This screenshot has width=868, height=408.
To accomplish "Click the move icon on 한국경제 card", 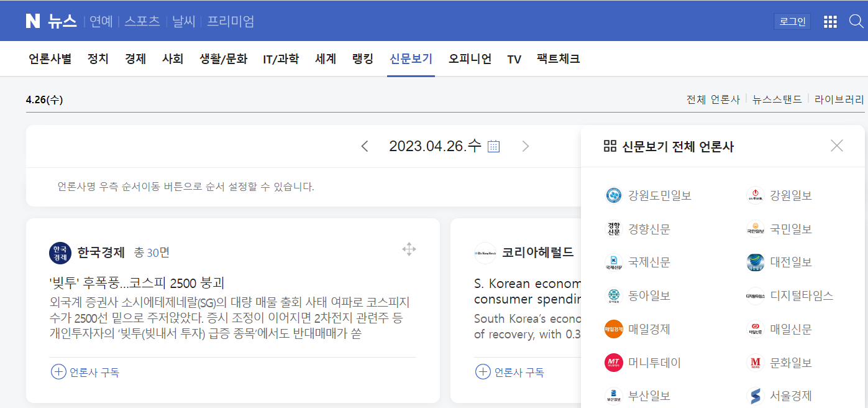I will click(x=409, y=249).
